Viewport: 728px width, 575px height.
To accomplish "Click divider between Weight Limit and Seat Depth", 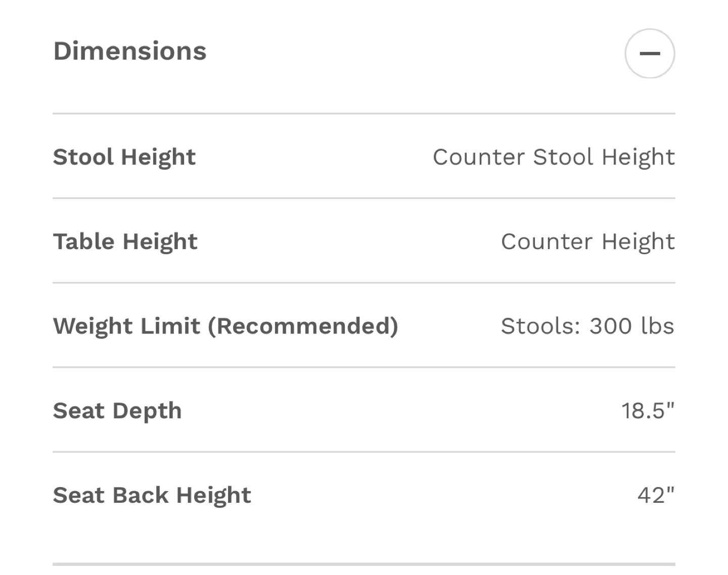I will click(x=364, y=367).
